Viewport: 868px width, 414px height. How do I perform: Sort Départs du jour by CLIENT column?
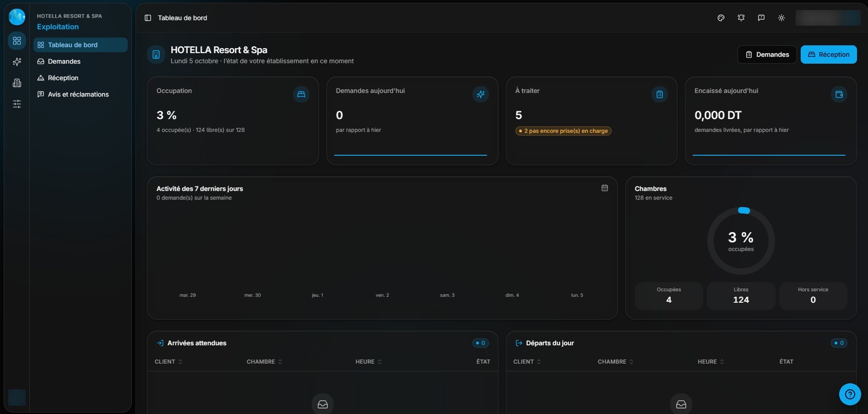[x=527, y=362]
